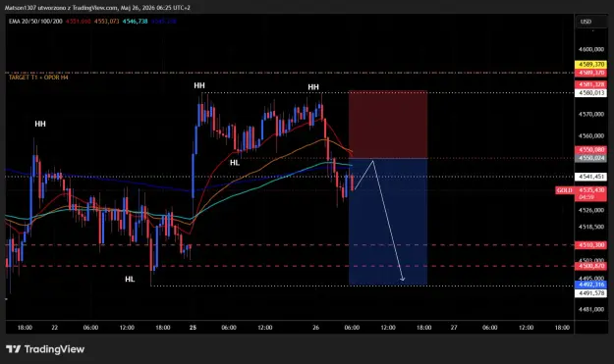Click the date label 25 on time axis

193,328
